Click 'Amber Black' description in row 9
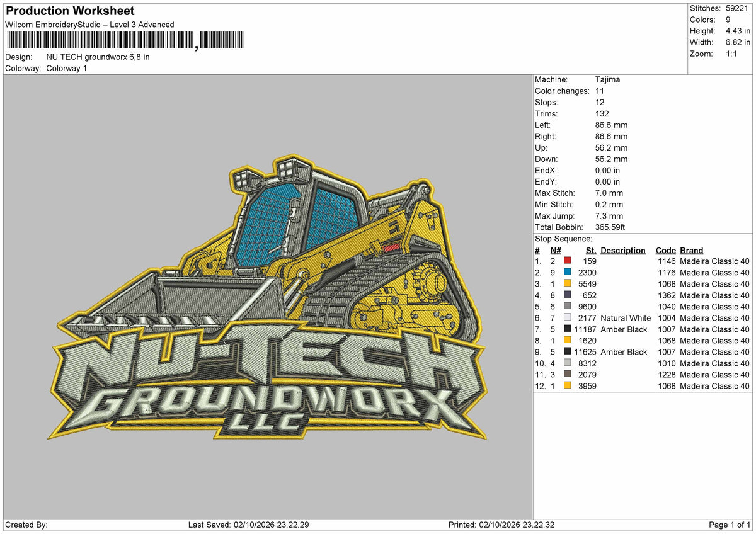Screen dimensions: 756x534 624,352
